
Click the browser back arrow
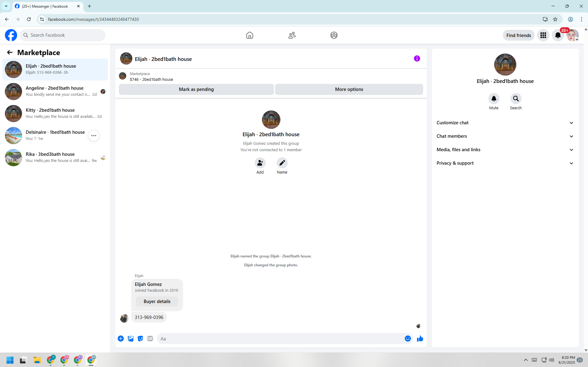[x=7, y=19]
